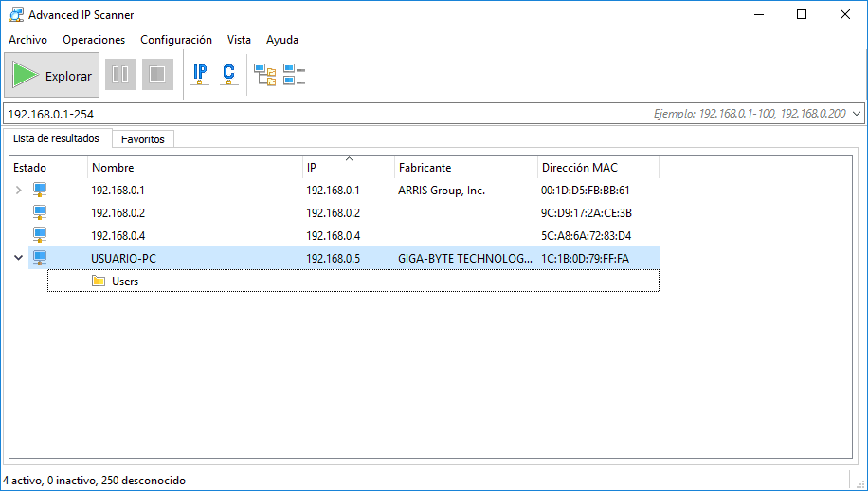Collapse the USUARIO-PC device row
The height and width of the screenshot is (491, 868).
[x=18, y=258]
